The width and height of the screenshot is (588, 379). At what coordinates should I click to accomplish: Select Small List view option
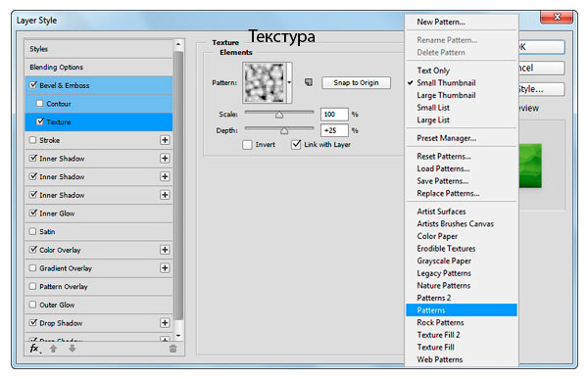click(433, 108)
